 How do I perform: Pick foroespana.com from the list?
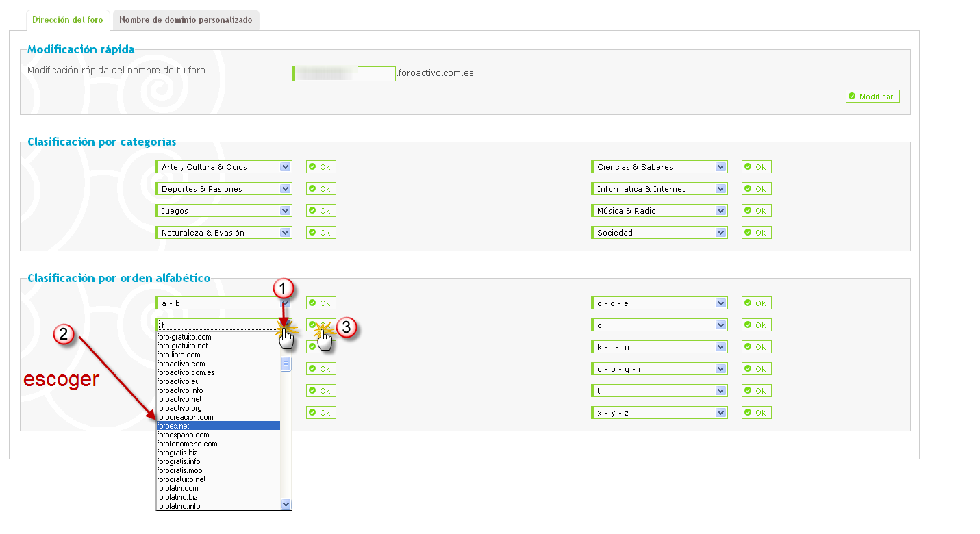(x=218, y=435)
